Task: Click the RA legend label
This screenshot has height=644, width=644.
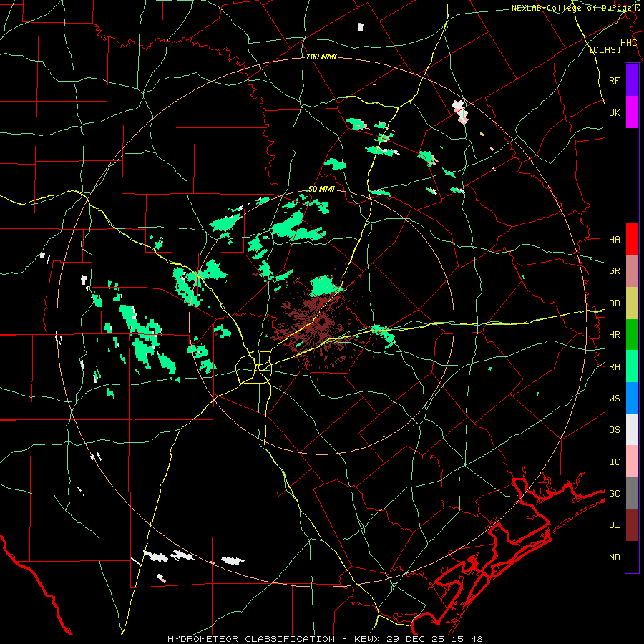Action: point(614,367)
